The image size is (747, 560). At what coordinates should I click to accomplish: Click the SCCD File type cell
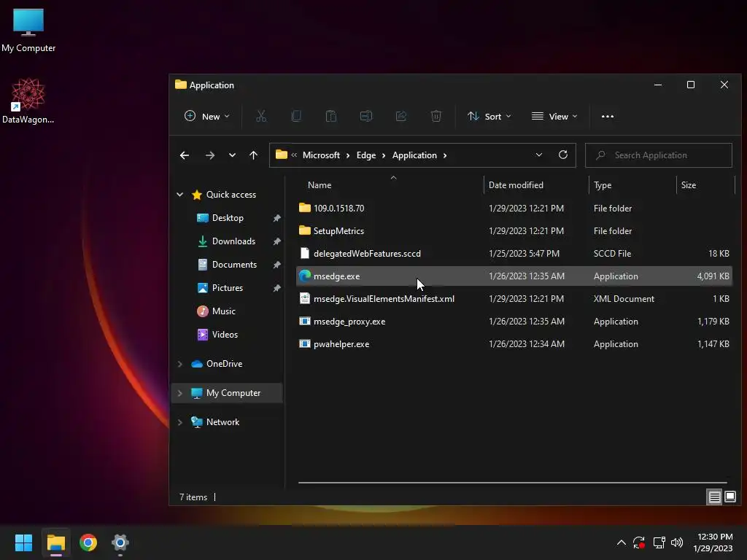(612, 253)
